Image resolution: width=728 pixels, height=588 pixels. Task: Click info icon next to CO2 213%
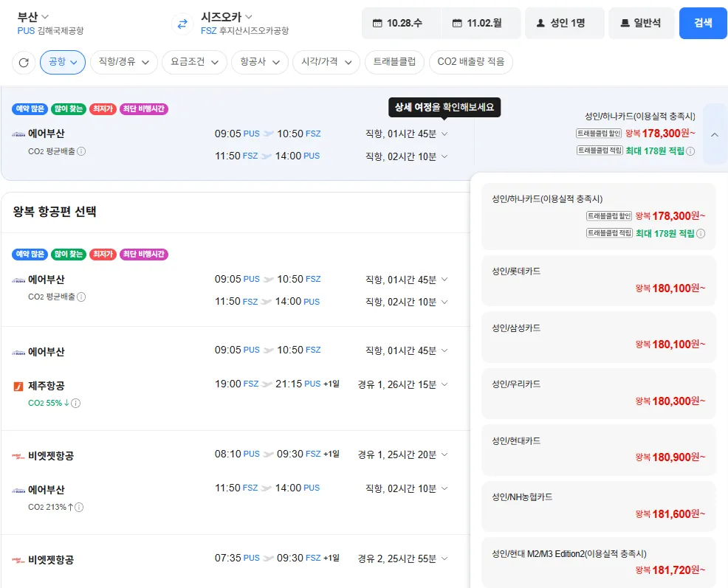[80, 508]
